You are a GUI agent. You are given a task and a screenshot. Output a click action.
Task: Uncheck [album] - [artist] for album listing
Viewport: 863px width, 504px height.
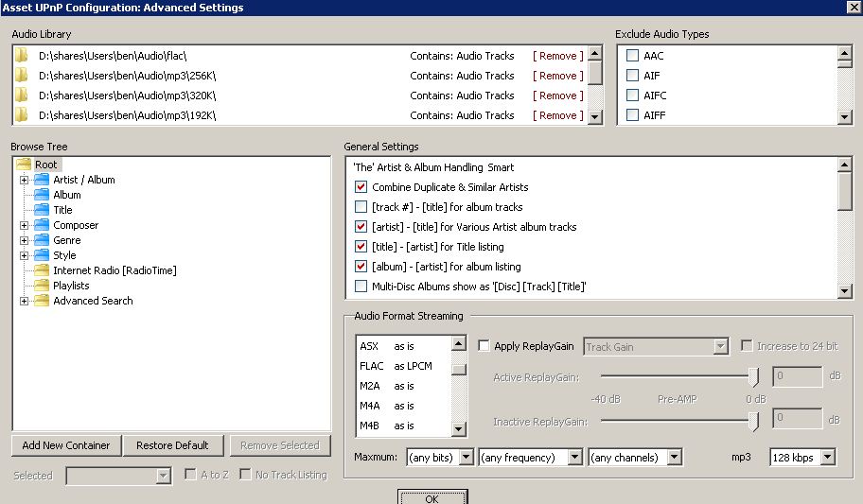[x=361, y=267]
